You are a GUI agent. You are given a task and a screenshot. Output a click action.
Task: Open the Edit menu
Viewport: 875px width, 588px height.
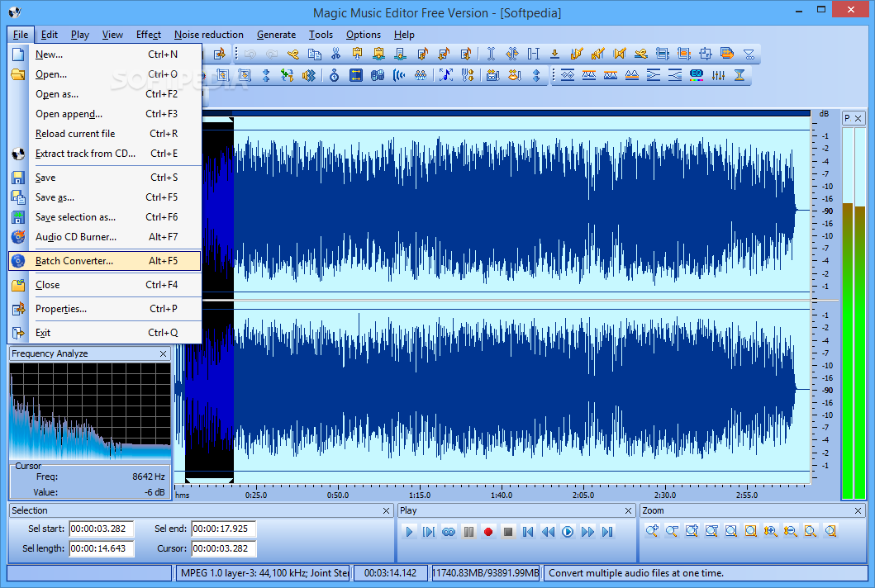(x=49, y=35)
